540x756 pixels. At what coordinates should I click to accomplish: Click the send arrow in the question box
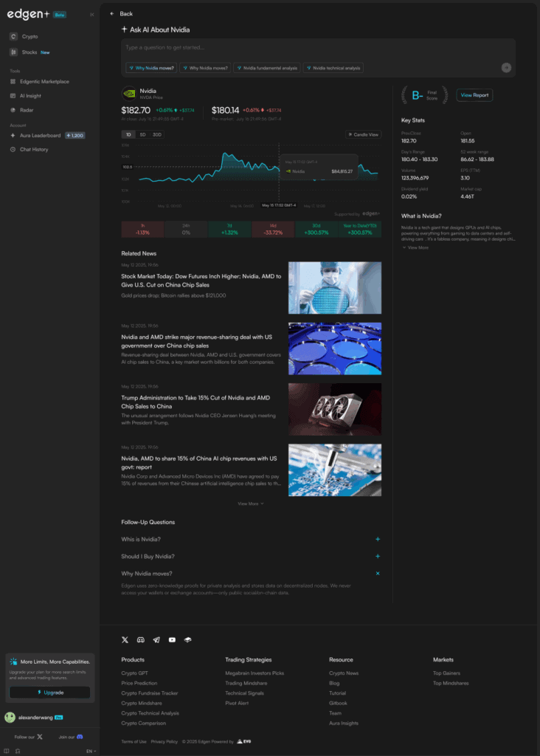pos(506,68)
